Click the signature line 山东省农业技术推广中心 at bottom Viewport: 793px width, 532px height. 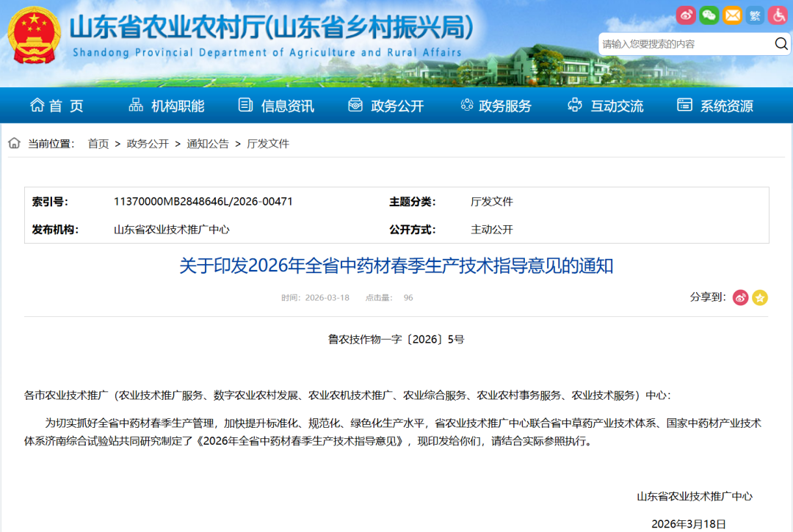tap(695, 496)
